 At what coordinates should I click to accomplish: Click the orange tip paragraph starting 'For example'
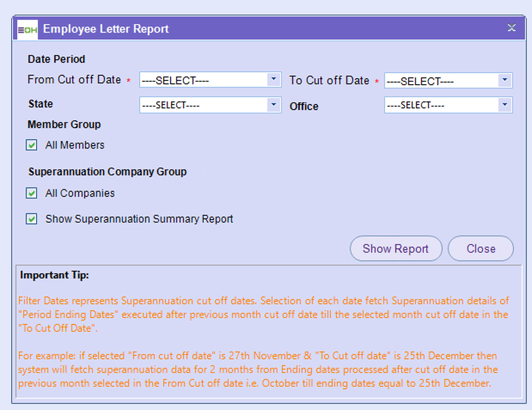(266, 370)
